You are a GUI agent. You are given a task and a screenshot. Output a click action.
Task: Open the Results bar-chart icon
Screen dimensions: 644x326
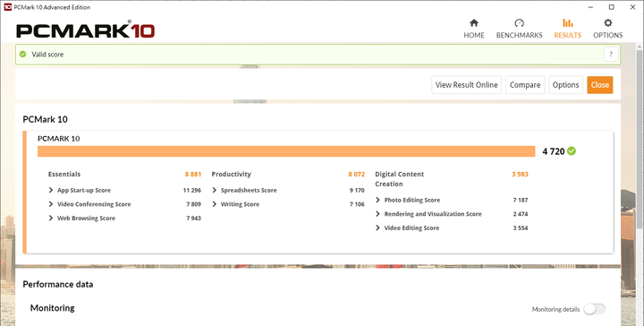click(x=568, y=23)
